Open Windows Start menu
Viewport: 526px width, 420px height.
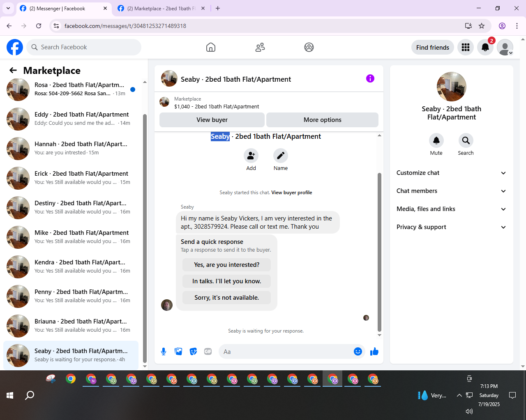click(x=10, y=395)
